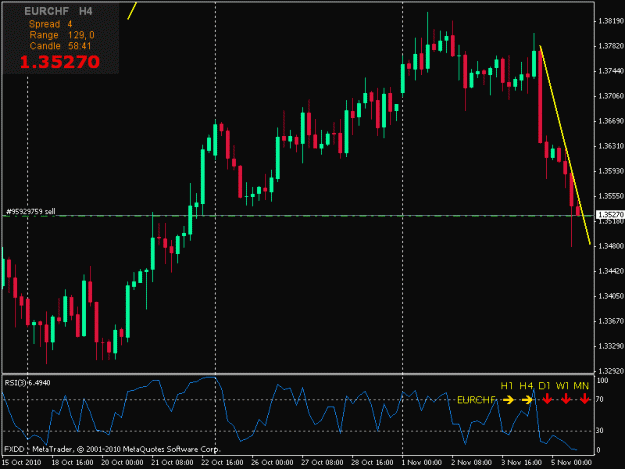Click the 1.34800 price axis label
This screenshot has height=469, width=625.
611,246
